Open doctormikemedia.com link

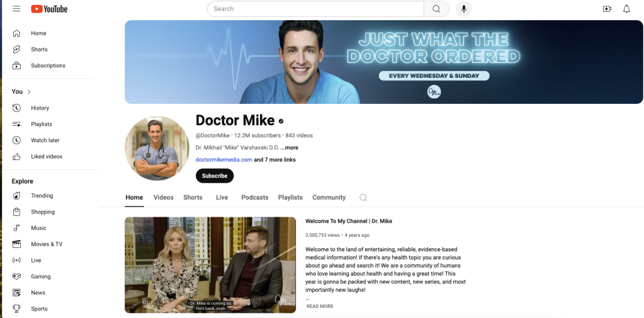[x=224, y=160]
